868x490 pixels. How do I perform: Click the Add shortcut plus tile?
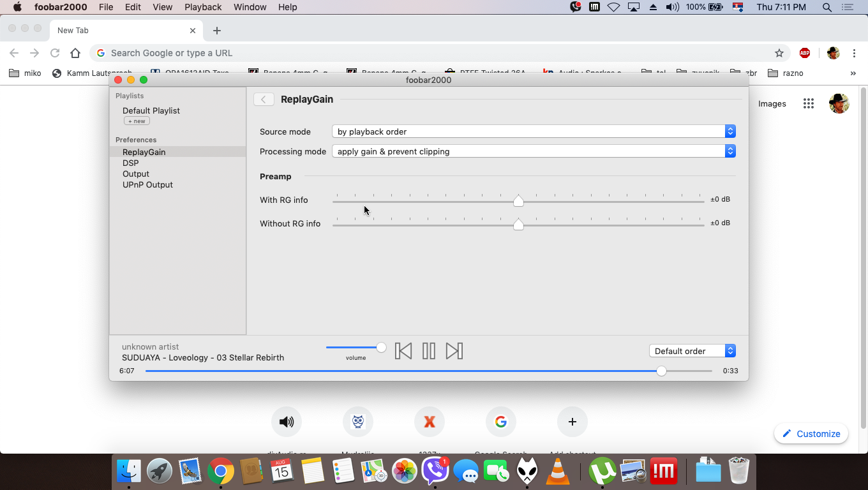[x=572, y=422]
